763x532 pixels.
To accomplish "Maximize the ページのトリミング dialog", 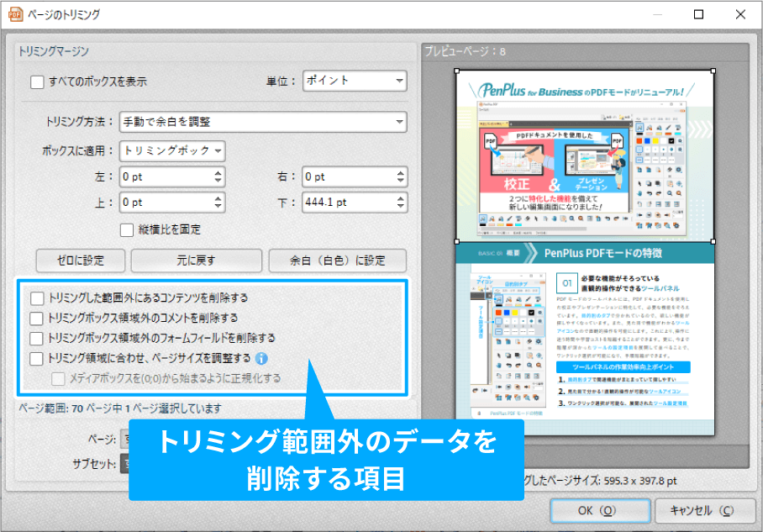I will click(x=699, y=14).
